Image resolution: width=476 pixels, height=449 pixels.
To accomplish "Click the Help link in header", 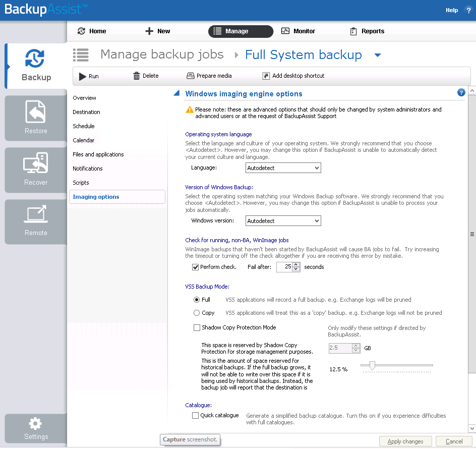I will tap(452, 10).
